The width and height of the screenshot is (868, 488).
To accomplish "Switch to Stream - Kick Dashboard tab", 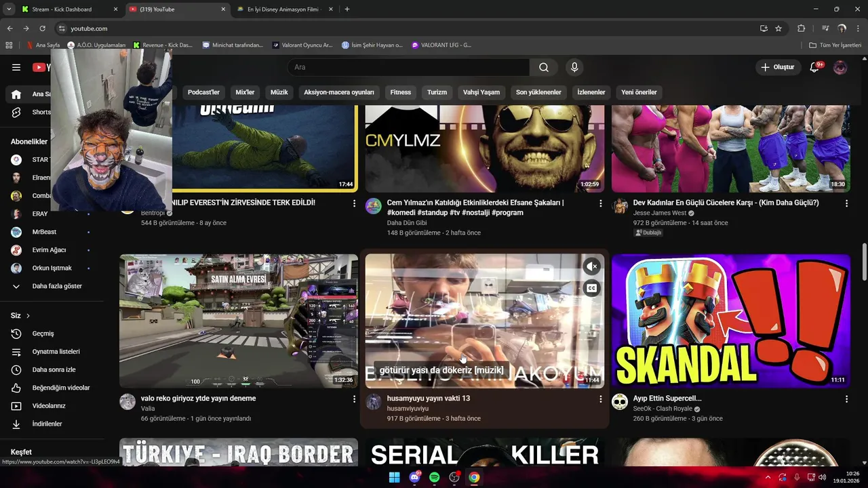I will click(69, 9).
